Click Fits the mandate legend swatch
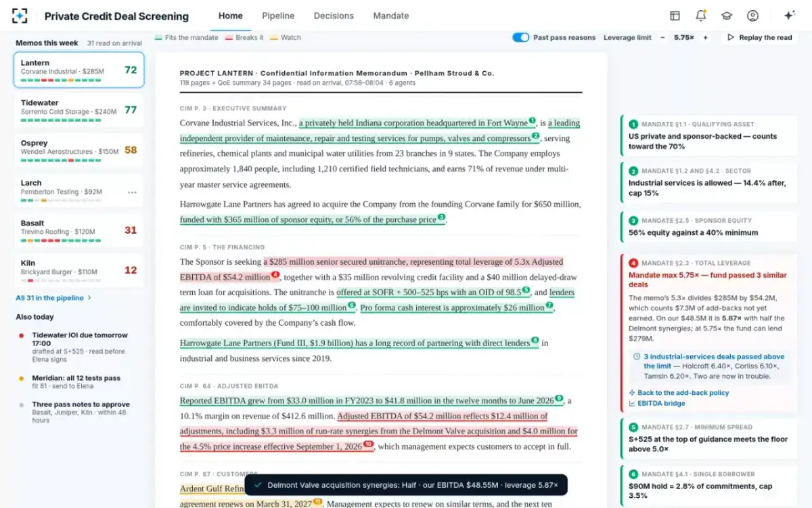Image resolution: width=812 pixels, height=508 pixels. click(158, 38)
